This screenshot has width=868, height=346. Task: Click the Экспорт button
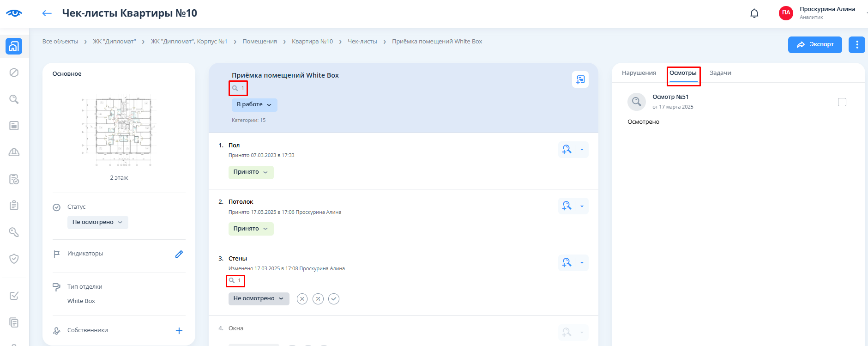814,45
